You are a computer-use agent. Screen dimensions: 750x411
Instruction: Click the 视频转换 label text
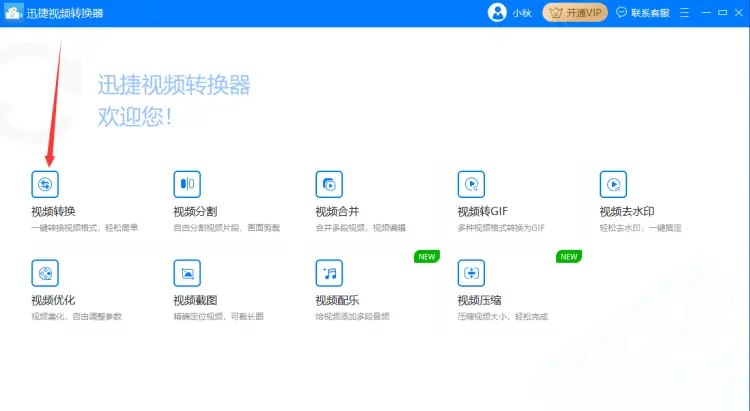(x=53, y=211)
